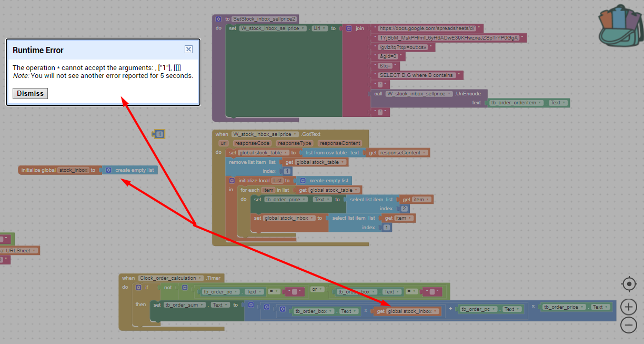Open mutator gear on SetStock_inbox_sellprice2 procedure
Image resolution: width=644 pixels, height=344 pixels.
[218, 19]
